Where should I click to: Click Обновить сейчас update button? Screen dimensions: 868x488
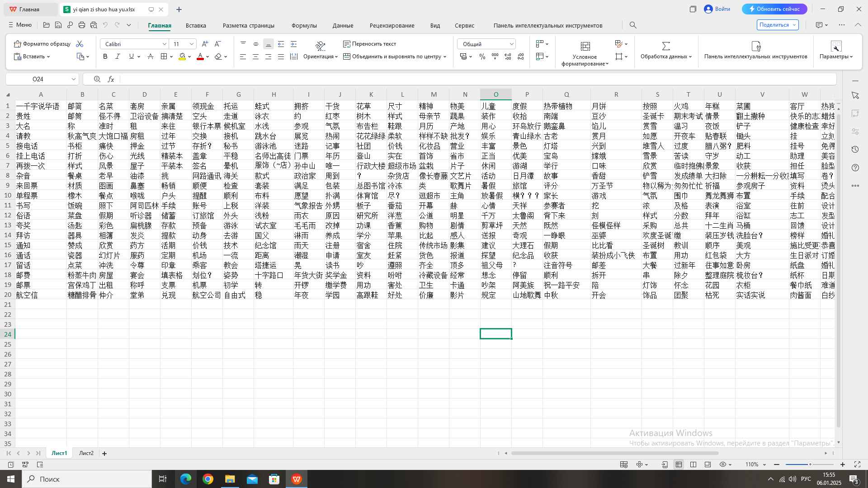click(774, 9)
